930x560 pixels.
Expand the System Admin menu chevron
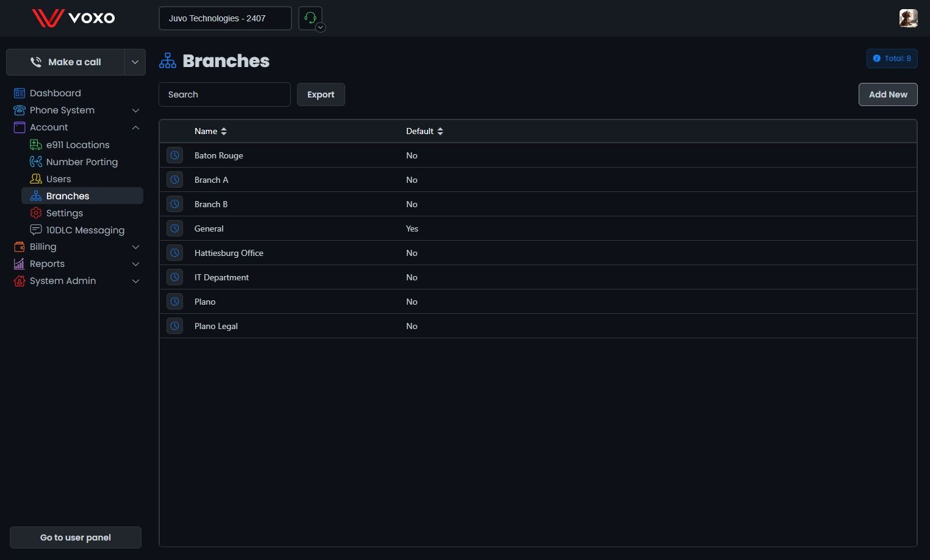tap(136, 281)
